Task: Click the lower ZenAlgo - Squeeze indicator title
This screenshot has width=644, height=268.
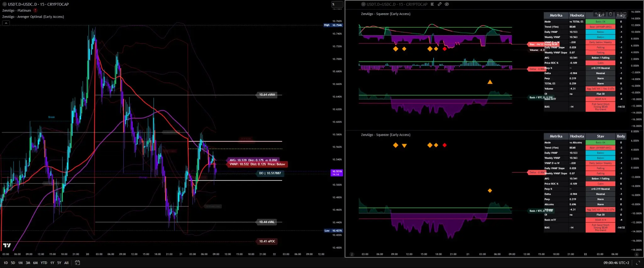Action: coord(386,135)
